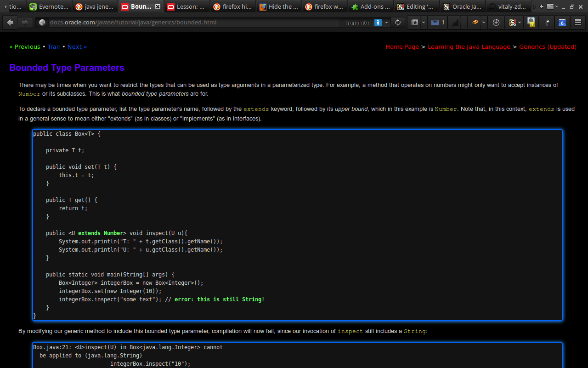The width and height of the screenshot is (588, 368).
Task: Expand the bookmarks icon dropdown chevron
Action: pos(424,22)
